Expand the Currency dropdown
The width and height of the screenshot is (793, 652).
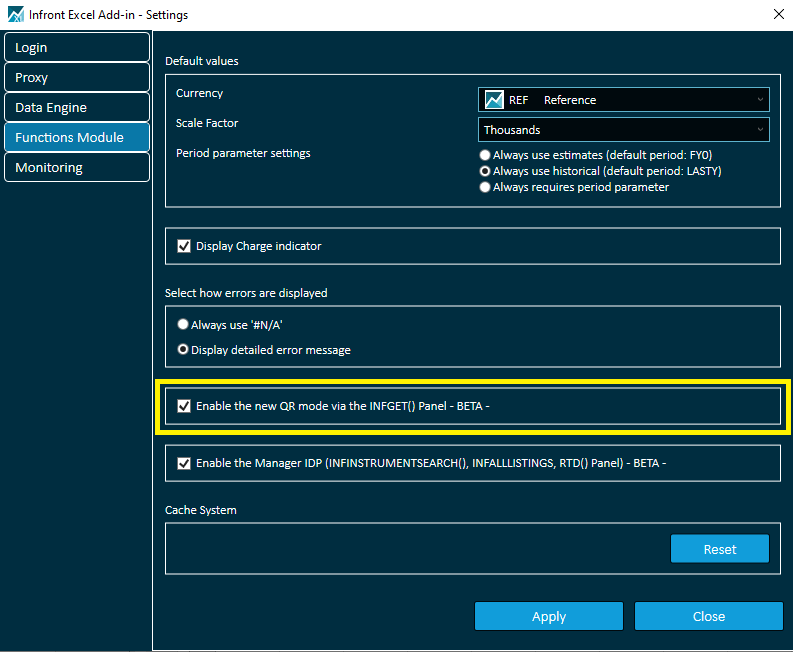click(761, 100)
